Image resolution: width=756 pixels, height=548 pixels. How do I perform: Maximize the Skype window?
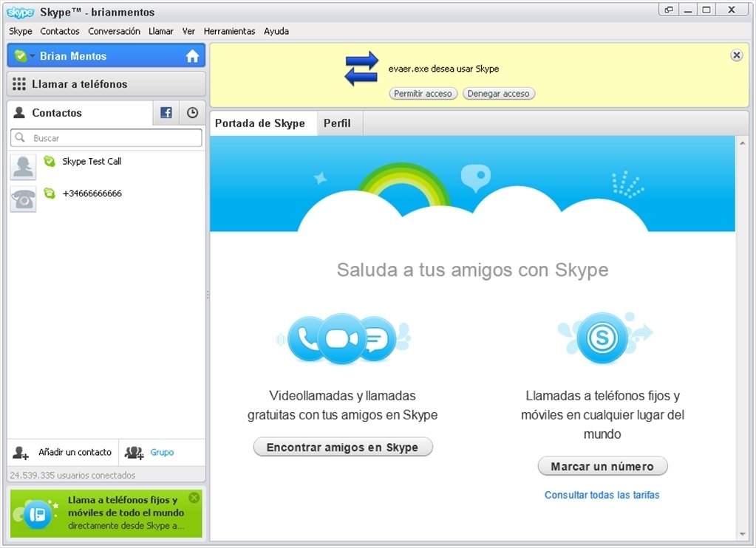tap(706, 10)
